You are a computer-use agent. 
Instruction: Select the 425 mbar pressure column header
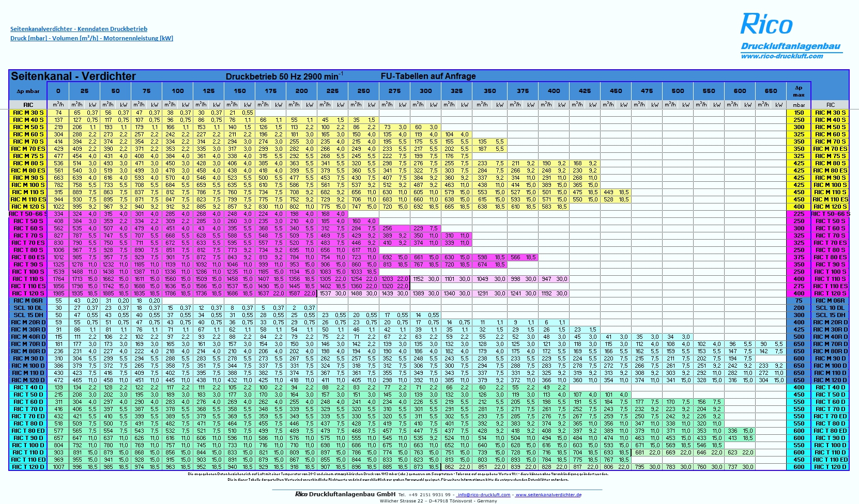pyautogui.click(x=585, y=91)
